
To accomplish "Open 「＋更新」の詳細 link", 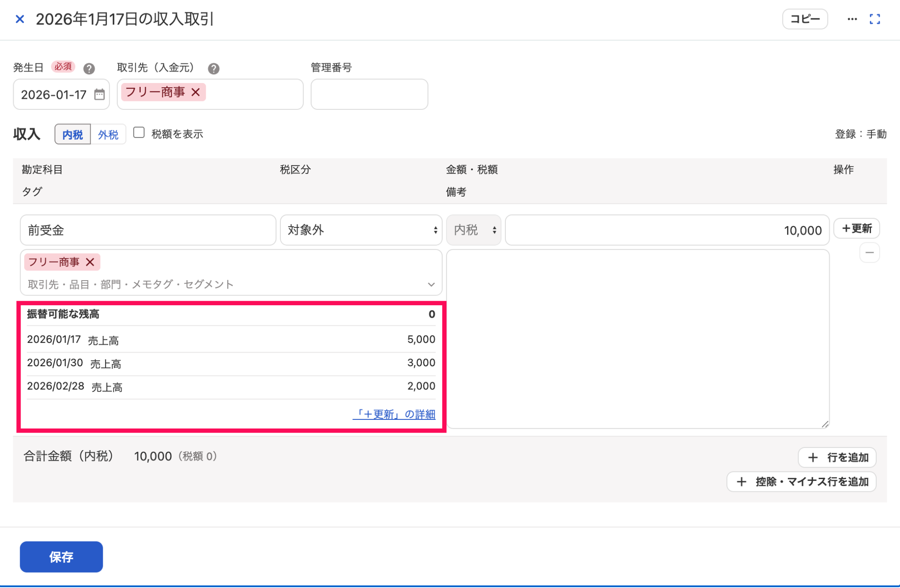I will coord(394,414).
